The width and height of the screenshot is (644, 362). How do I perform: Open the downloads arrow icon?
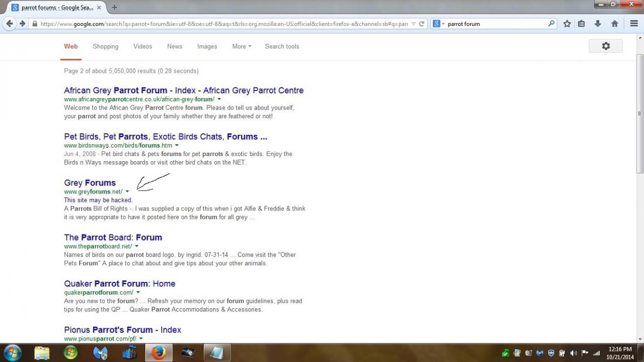coord(597,23)
